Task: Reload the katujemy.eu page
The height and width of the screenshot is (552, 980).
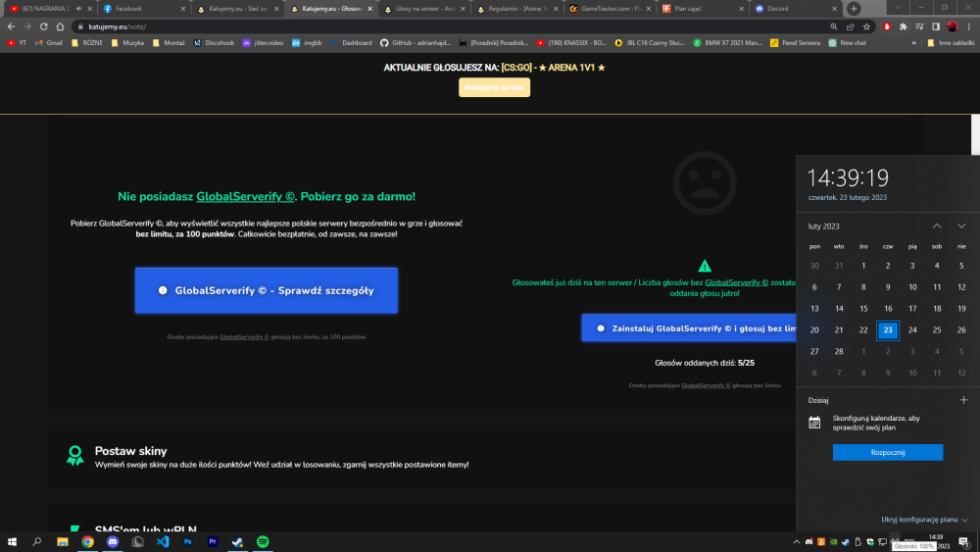Action: [44, 26]
